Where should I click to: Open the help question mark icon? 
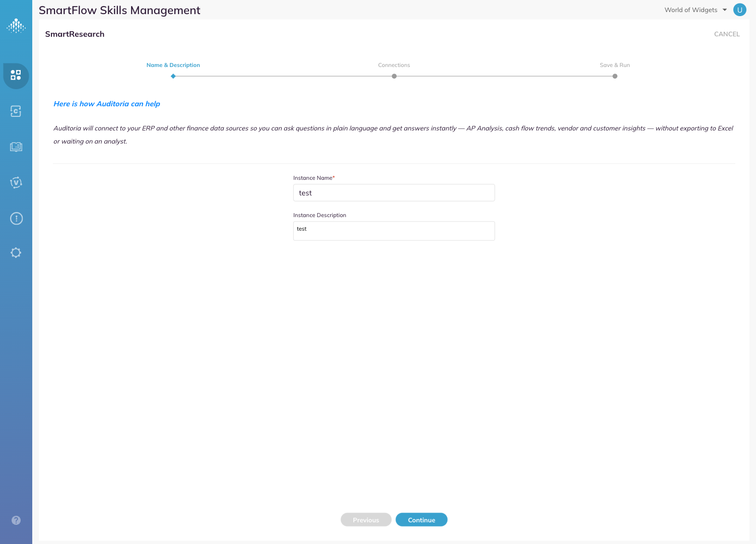[16, 520]
